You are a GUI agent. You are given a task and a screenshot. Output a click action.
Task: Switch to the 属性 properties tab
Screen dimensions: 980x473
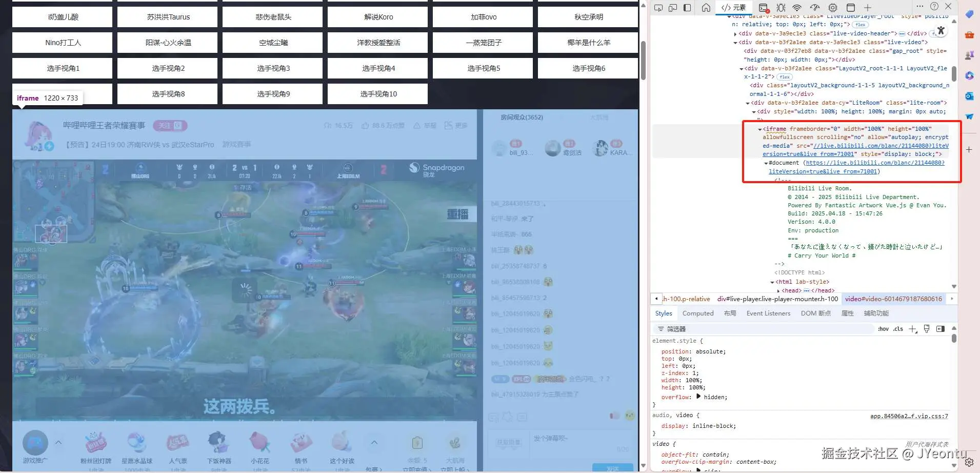(848, 313)
